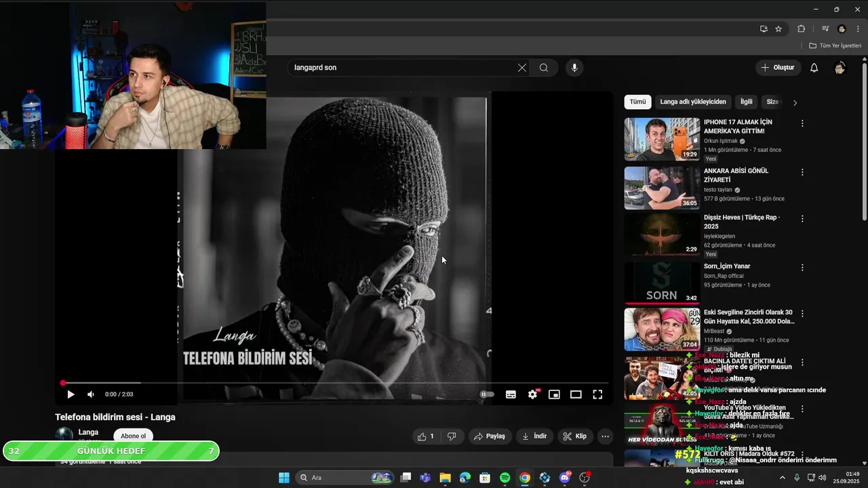Open Chrome profile avatar
Image resolution: width=868 pixels, height=488 pixels.
(x=842, y=29)
